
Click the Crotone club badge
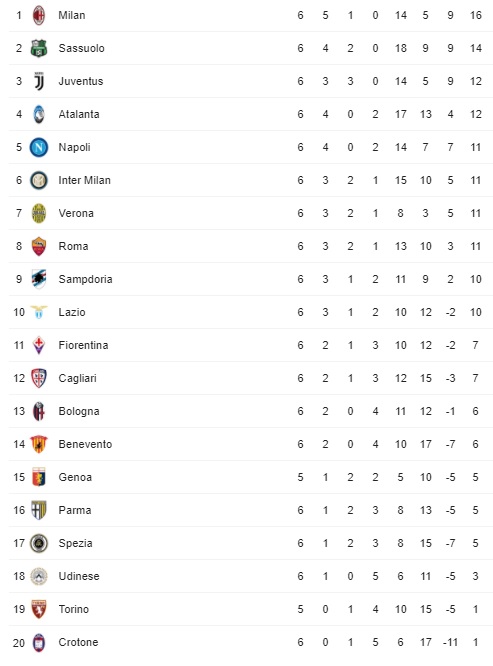(x=39, y=642)
